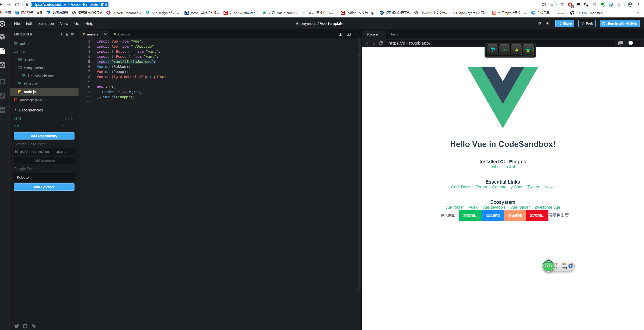Click the Roboto Google Fonts input field
The height and width of the screenshot is (330, 644).
44,177
